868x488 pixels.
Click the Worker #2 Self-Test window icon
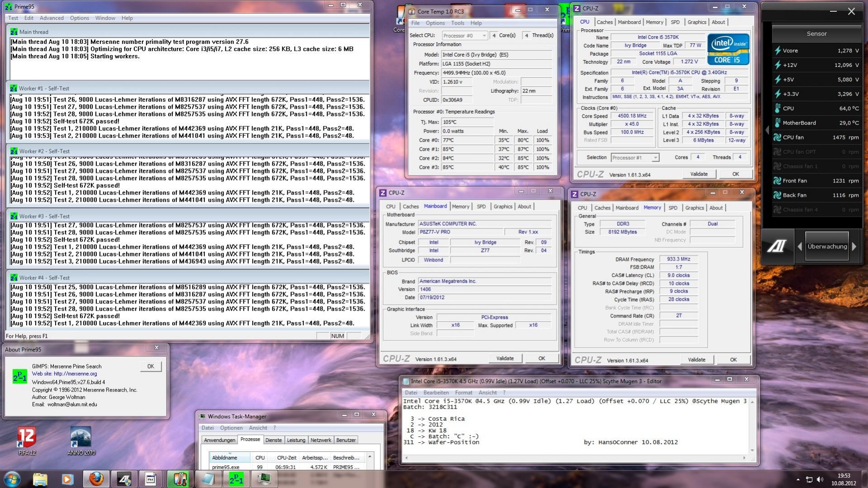[14, 151]
